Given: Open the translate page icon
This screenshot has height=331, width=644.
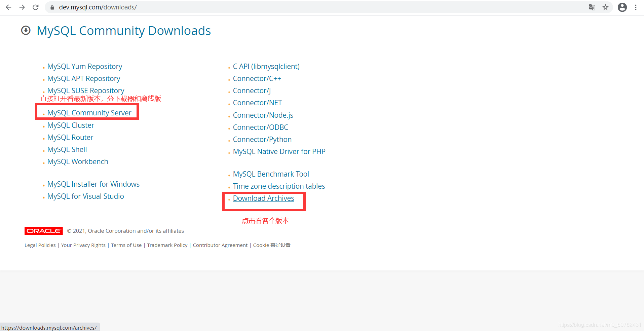Looking at the screenshot, I should (592, 7).
